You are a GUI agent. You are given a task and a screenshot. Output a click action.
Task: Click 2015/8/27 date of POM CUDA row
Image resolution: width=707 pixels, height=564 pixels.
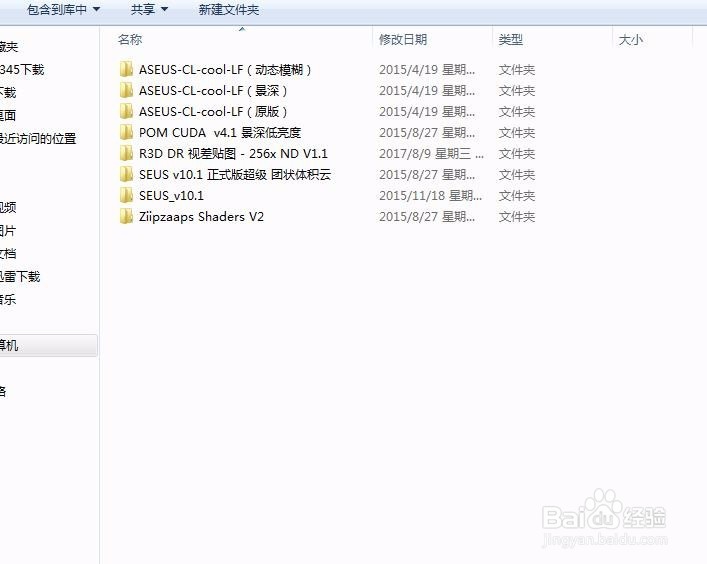pos(427,133)
